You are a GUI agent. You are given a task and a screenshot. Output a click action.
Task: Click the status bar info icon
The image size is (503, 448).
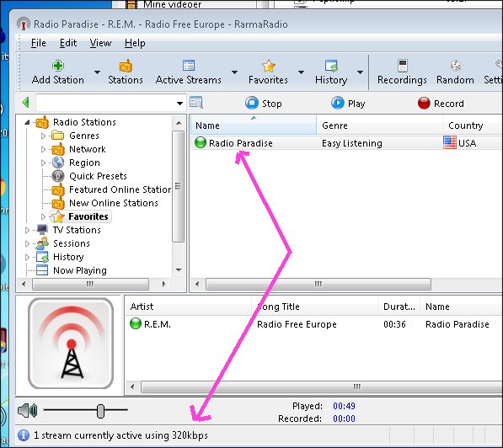click(x=24, y=435)
